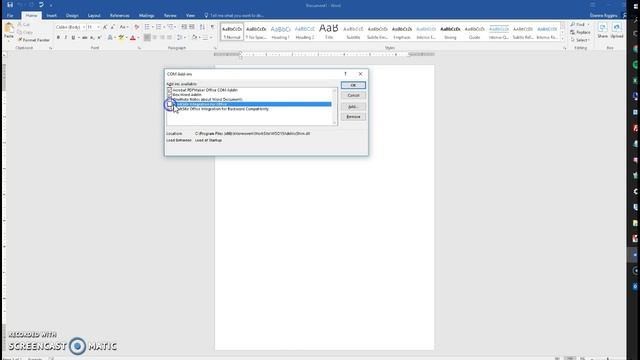Open the line spacing dropdown

click(180, 38)
